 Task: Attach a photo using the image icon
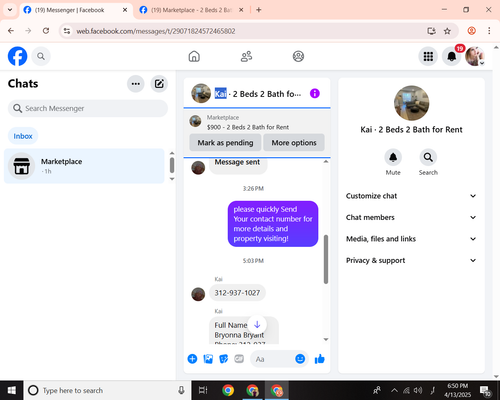tap(208, 359)
